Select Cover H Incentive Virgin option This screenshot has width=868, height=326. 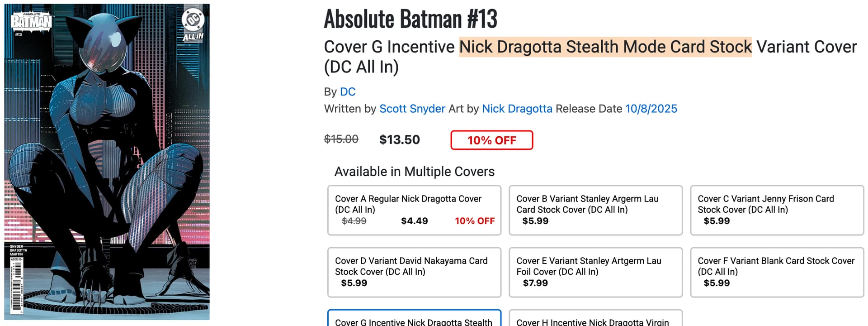pyautogui.click(x=595, y=319)
